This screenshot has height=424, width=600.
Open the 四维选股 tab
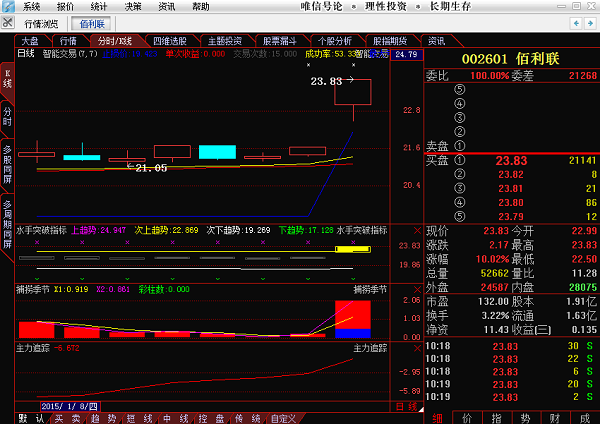(x=170, y=41)
